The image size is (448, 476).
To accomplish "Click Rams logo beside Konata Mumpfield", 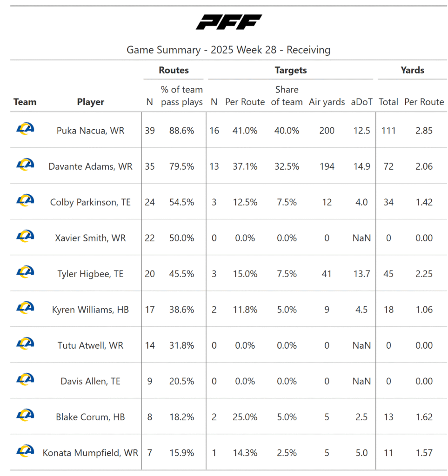I will (25, 451).
